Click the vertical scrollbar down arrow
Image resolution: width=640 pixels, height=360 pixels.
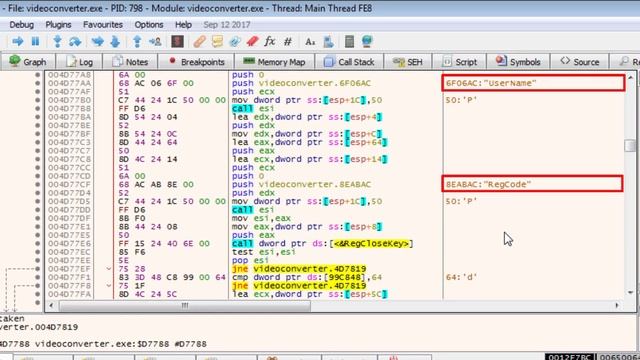point(630,293)
